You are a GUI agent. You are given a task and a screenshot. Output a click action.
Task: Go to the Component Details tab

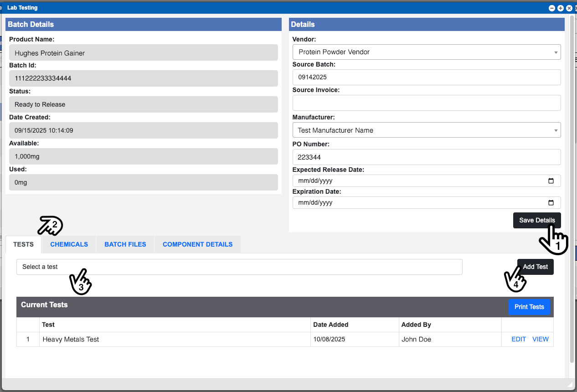(x=197, y=244)
